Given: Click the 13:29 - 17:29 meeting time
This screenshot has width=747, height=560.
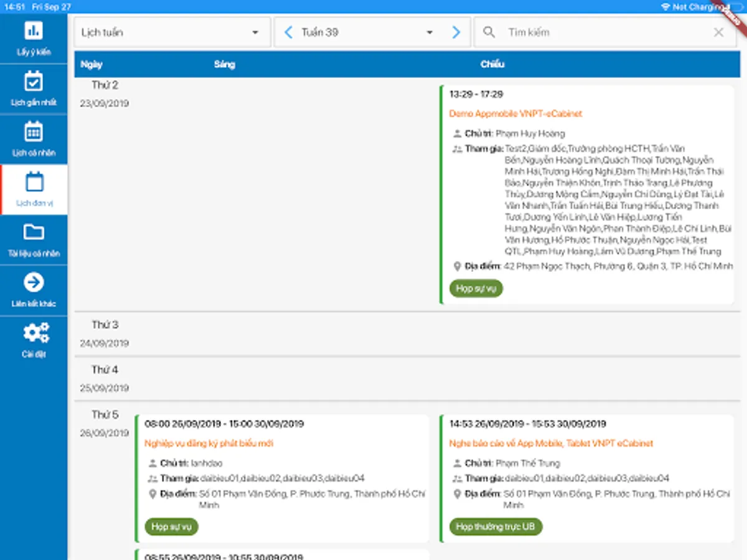Looking at the screenshot, I should coord(476,95).
